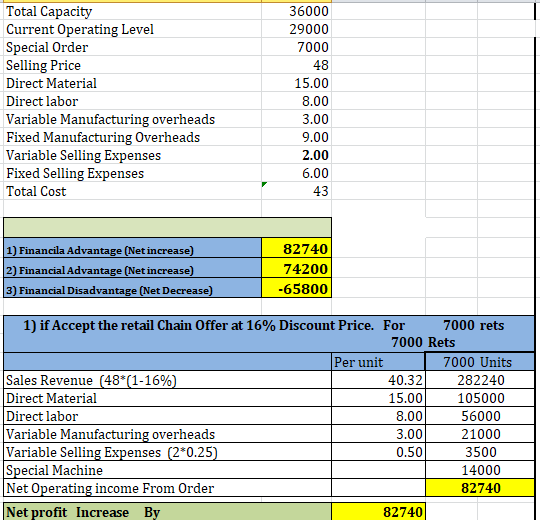540x520 pixels.
Task: Click the Special Order value 7000
Action: coord(296,47)
